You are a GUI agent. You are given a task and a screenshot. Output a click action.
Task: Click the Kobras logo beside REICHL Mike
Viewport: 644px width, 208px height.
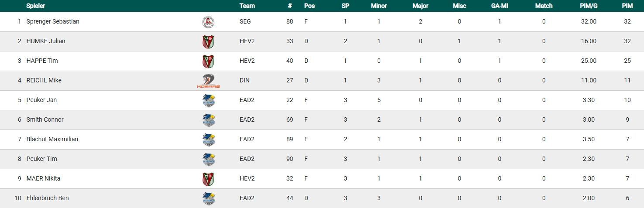coord(208,81)
